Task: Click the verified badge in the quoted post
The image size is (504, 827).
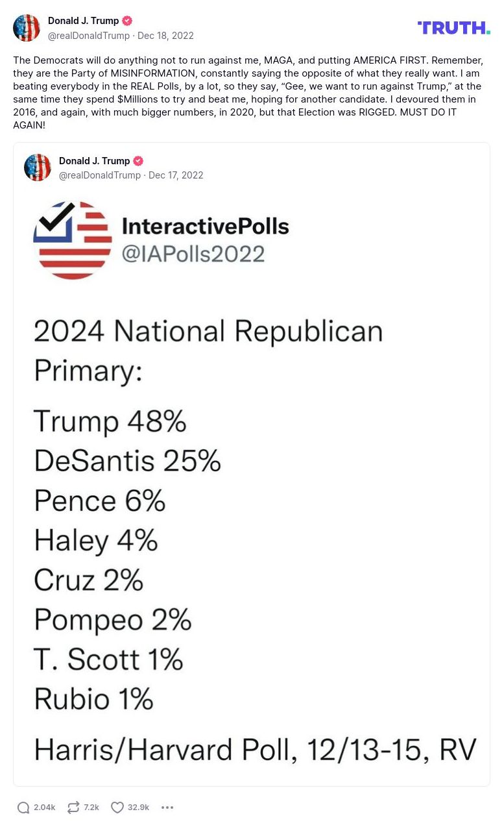Action: point(138,160)
